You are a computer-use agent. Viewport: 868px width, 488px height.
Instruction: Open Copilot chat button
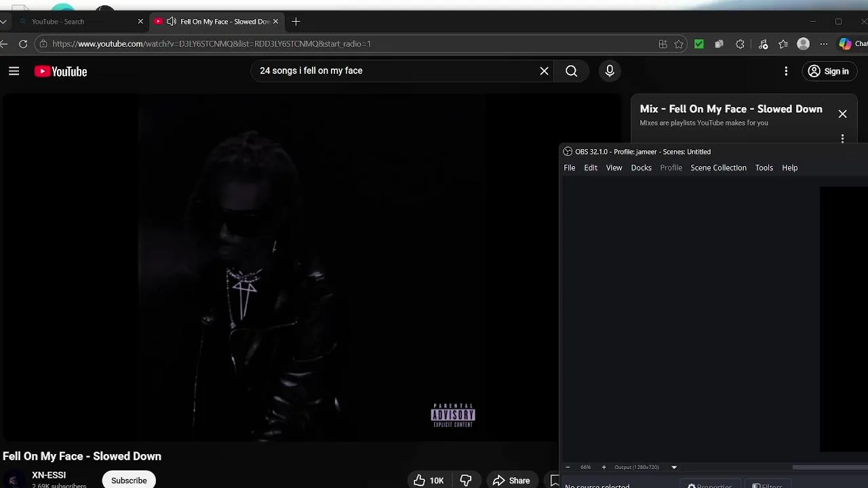853,44
